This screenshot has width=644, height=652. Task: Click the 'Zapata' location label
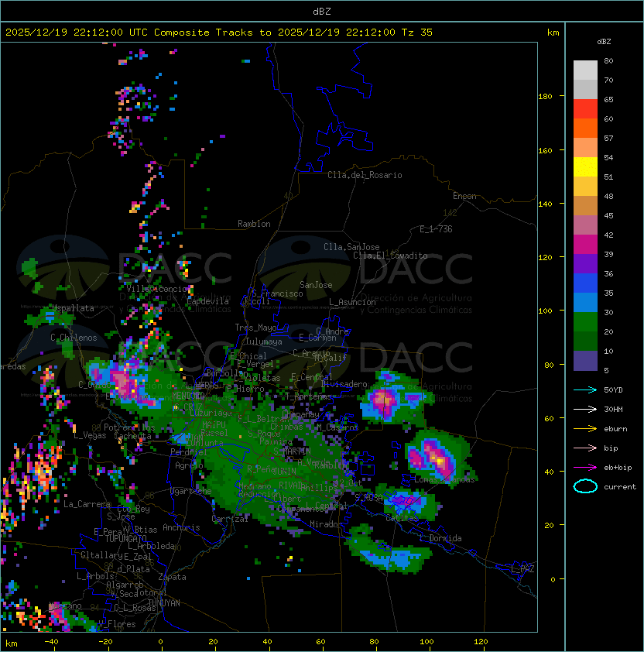[172, 577]
